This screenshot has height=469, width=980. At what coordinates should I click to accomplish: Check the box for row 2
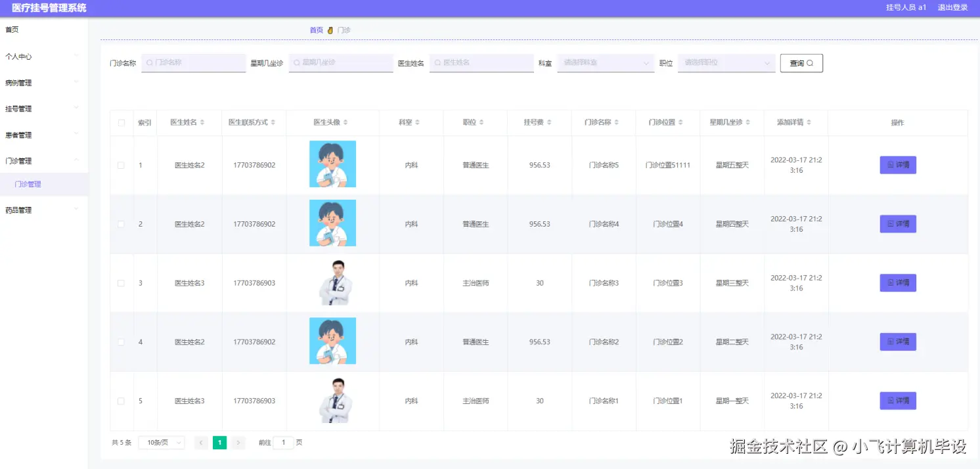121,225
